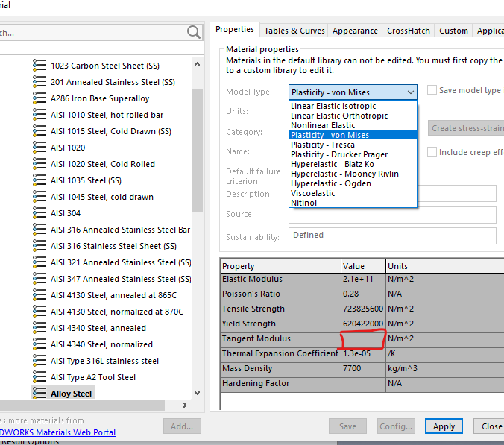Pick Plasticity - Tresca model type
This screenshot has height=445, width=504.
(x=328, y=145)
